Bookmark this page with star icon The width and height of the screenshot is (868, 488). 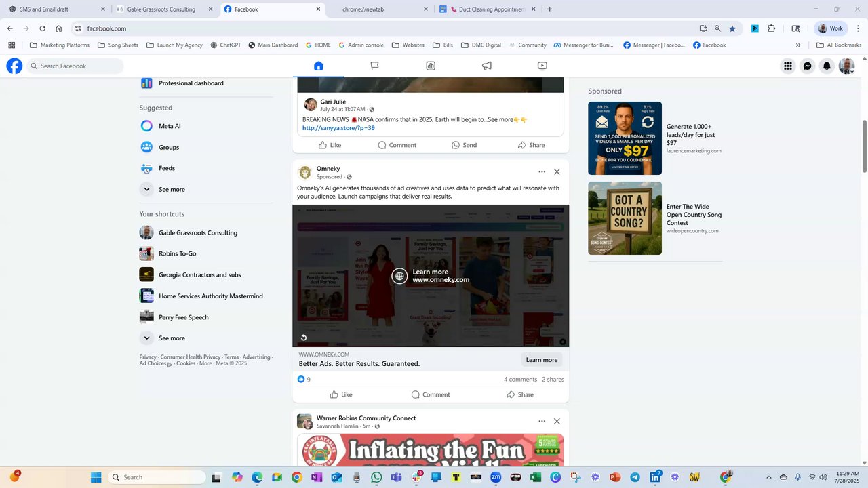pyautogui.click(x=732, y=28)
